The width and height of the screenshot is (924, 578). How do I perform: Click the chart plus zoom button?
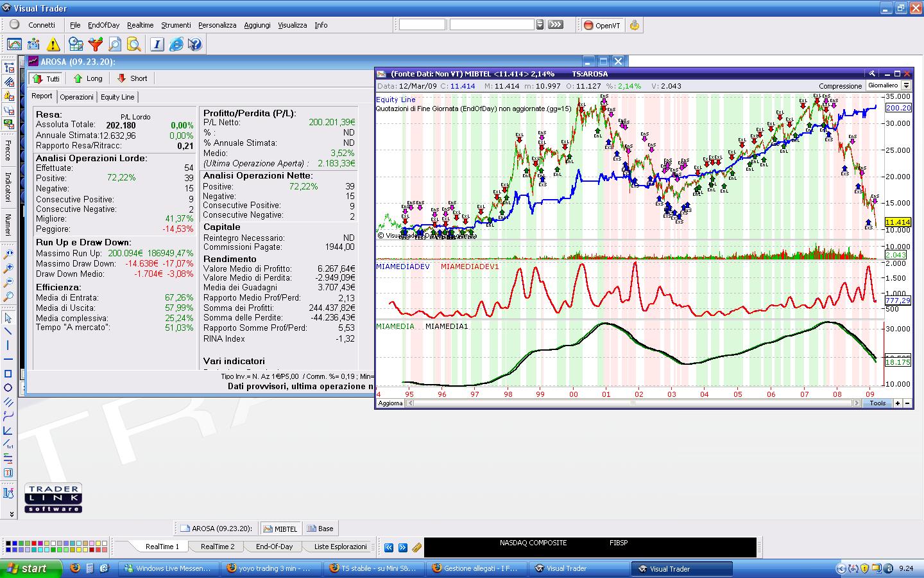tap(898, 403)
